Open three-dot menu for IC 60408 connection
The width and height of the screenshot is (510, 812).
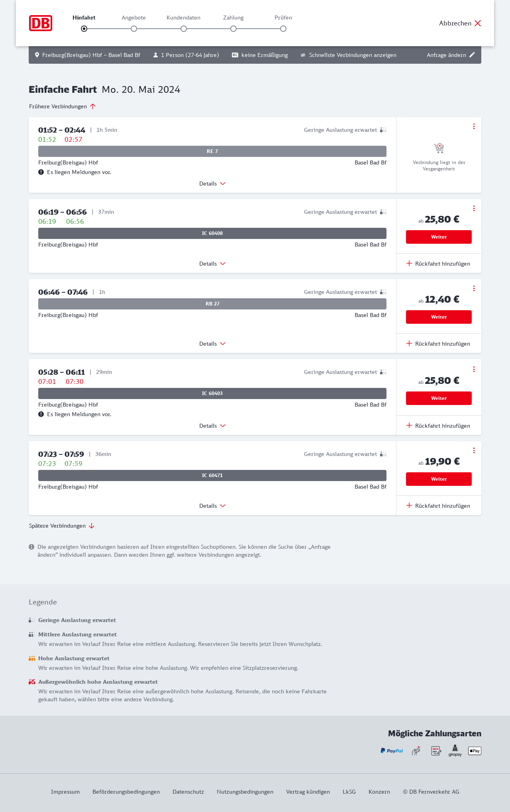474,208
